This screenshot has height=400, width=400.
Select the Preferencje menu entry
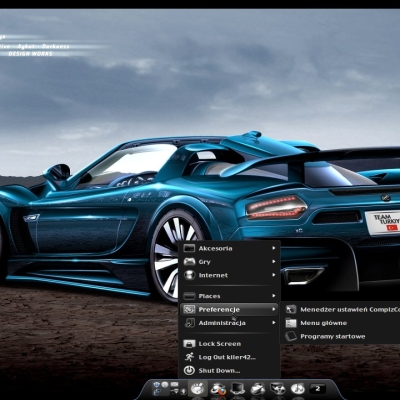[x=229, y=309]
